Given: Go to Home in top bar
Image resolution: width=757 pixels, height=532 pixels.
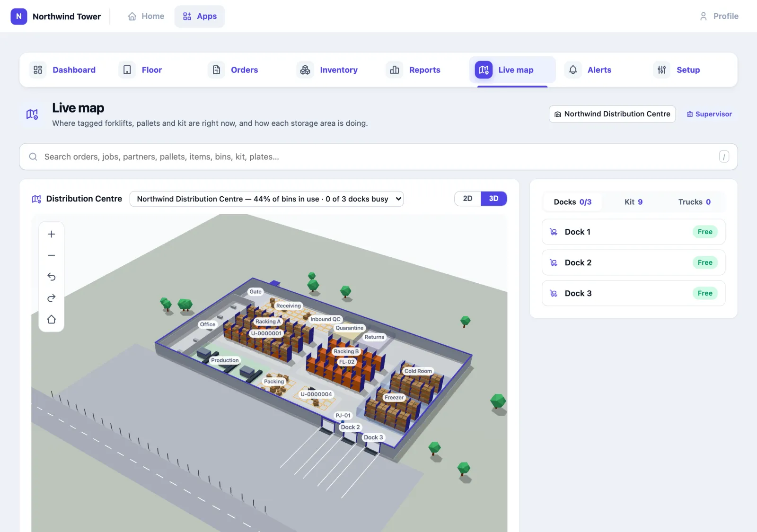Looking at the screenshot, I should 146,16.
